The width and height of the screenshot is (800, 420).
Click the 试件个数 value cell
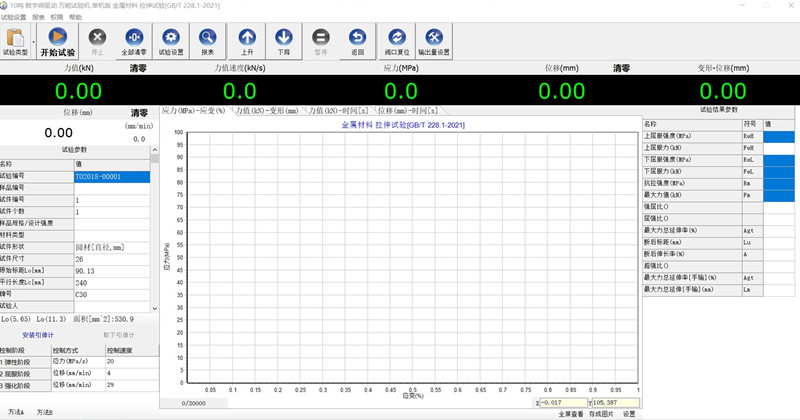coord(112,212)
